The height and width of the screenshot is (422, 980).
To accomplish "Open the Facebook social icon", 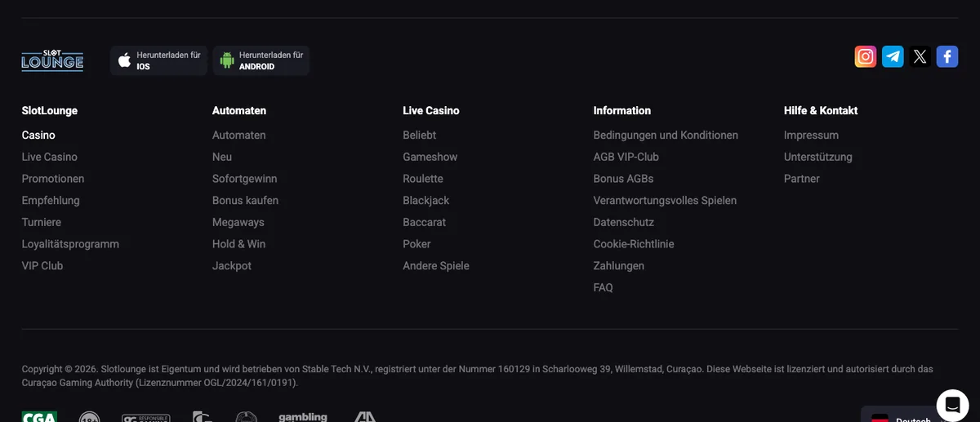I will point(947,56).
